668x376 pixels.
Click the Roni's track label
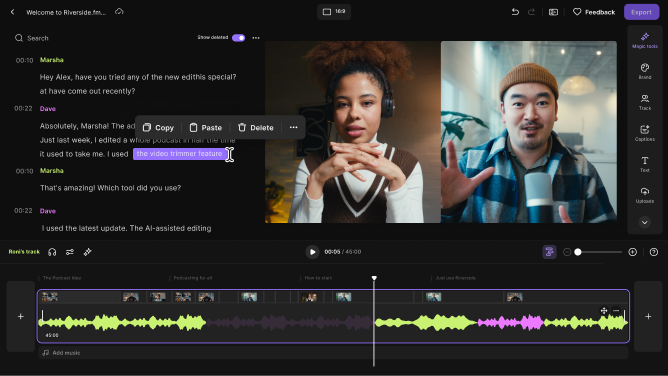tap(24, 252)
